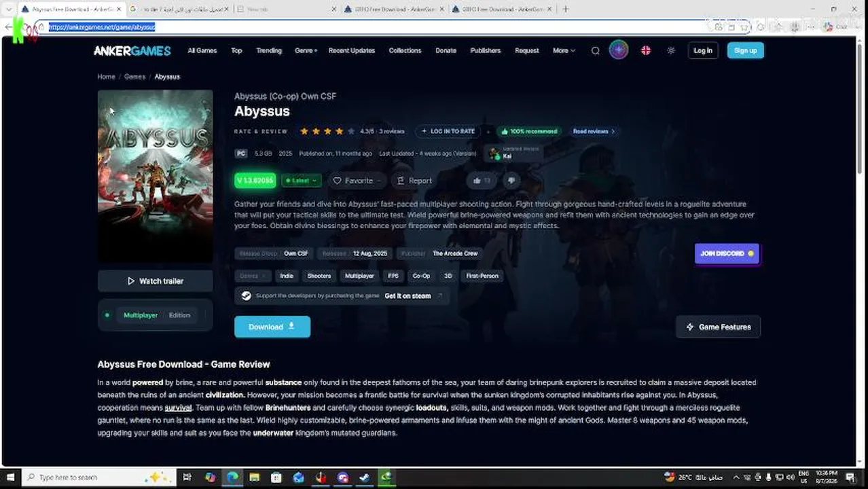
Task: Click the browser address bar URL
Action: point(102,27)
